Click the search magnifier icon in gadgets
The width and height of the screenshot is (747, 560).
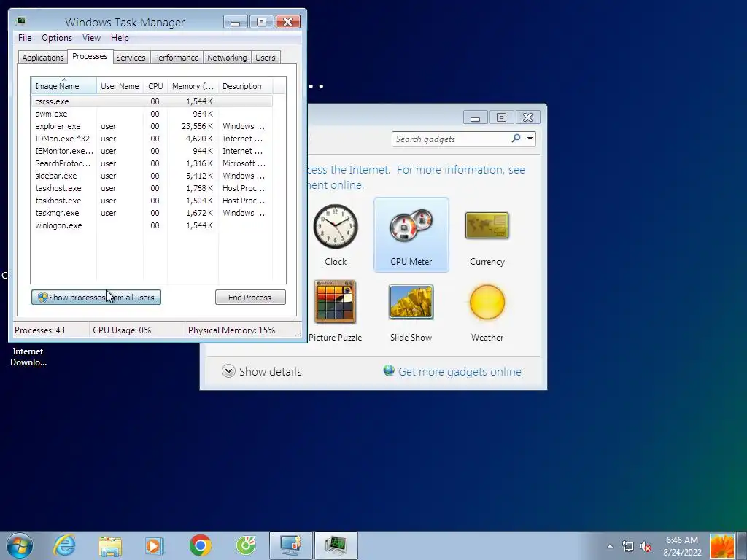tap(516, 139)
